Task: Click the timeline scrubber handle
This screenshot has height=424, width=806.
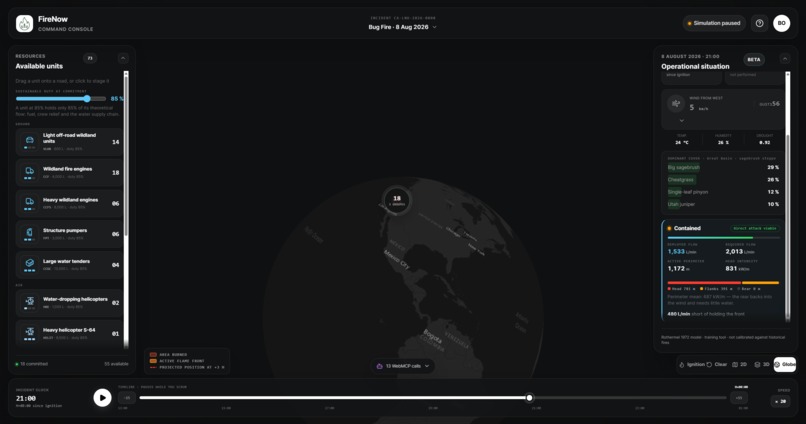Action: (x=529, y=398)
